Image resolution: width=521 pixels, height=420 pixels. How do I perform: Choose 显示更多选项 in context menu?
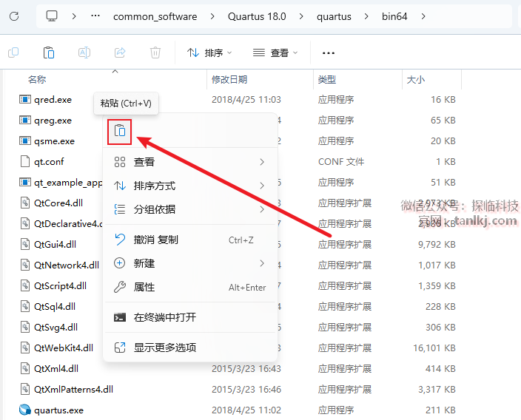(x=190, y=348)
